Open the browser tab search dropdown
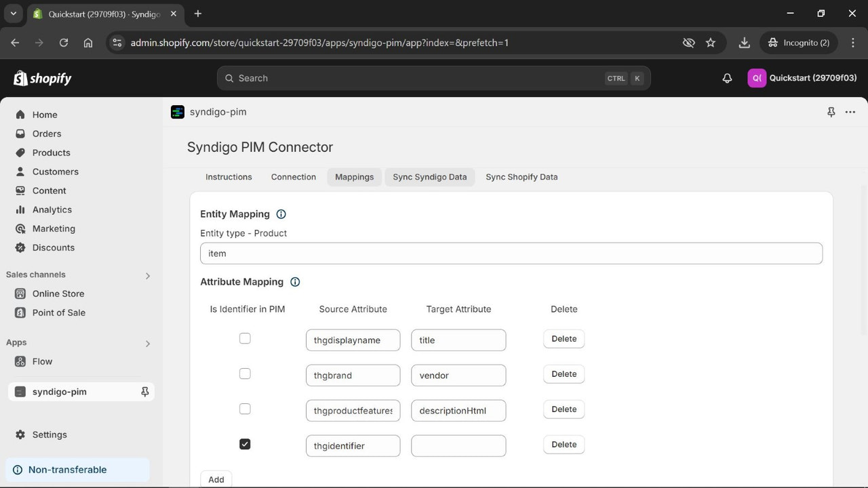 (x=13, y=14)
